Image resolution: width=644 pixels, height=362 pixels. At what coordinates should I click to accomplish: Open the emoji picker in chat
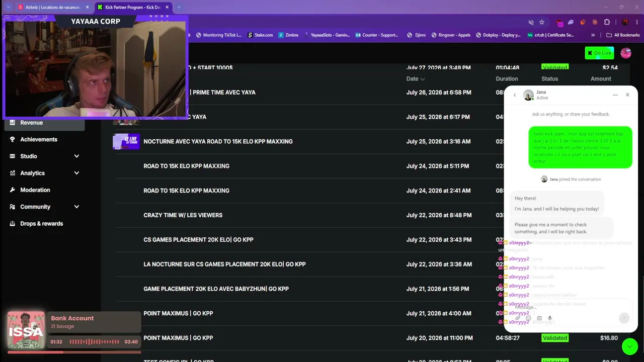click(528, 318)
